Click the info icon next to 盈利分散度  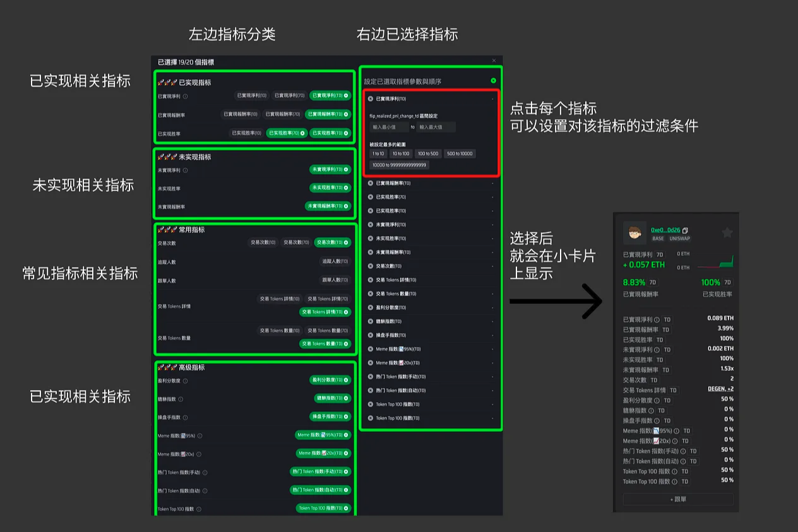click(185, 381)
